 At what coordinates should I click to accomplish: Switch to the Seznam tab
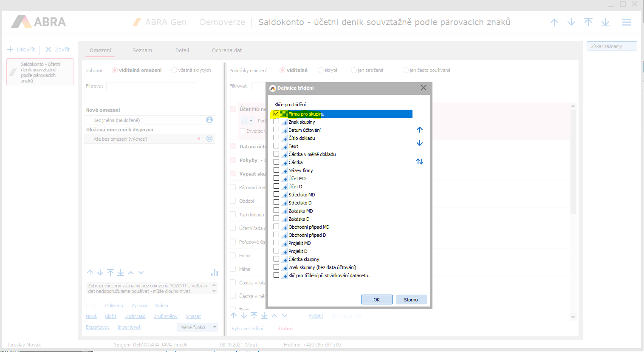tap(142, 50)
